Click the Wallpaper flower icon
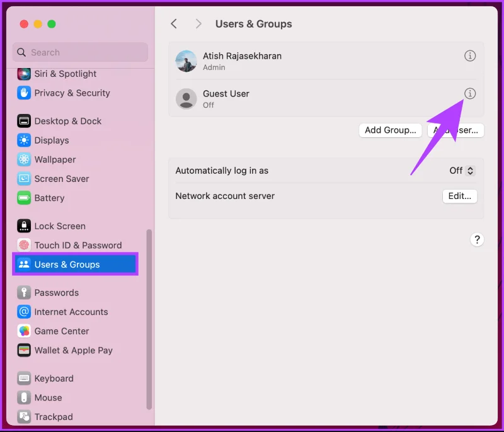Viewport: 504px width, 432px height. (24, 159)
